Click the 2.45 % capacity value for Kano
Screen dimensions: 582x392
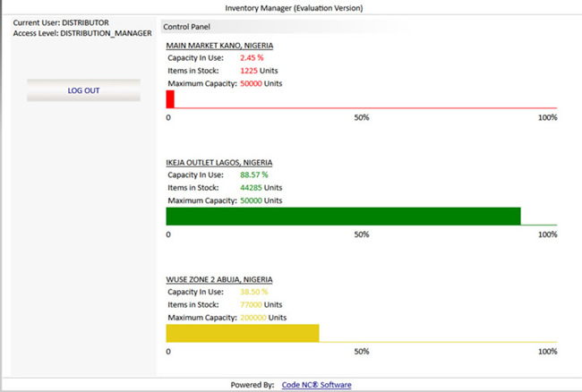pos(252,58)
